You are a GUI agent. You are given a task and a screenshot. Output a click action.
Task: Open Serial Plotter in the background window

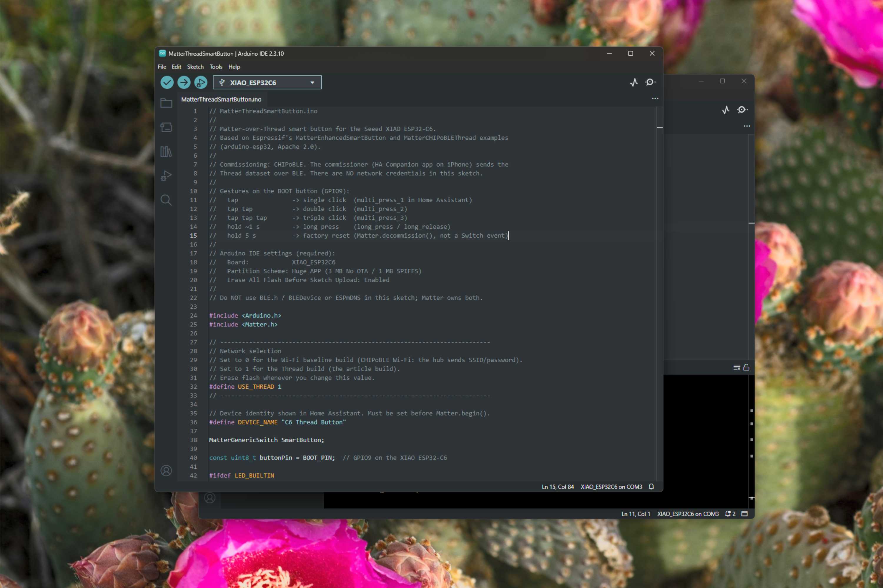[726, 110]
